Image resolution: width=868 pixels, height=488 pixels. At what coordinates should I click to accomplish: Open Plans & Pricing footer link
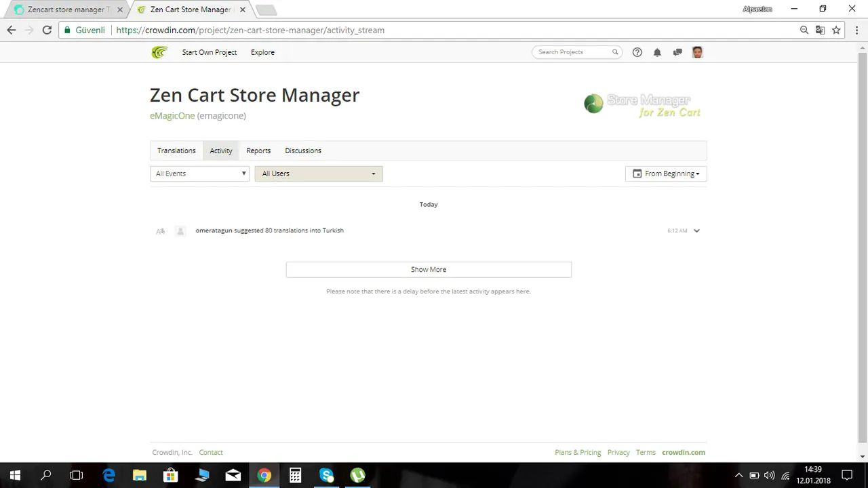coord(578,452)
